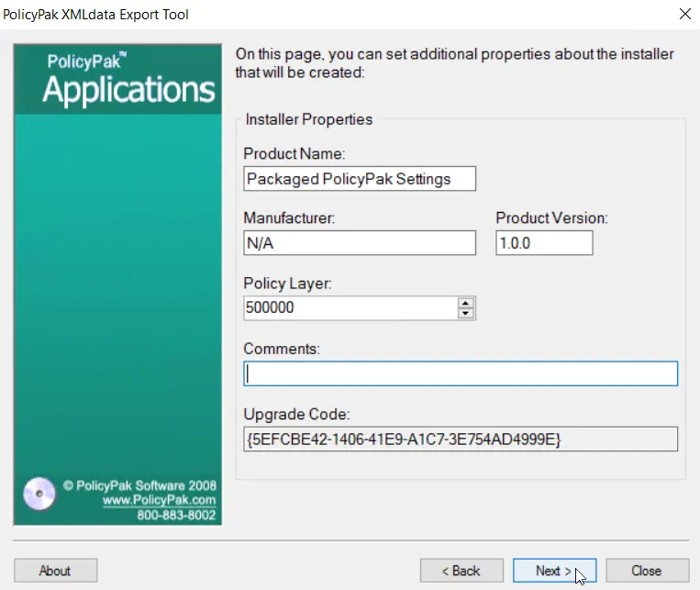Click the "Product Version:" label
The width and height of the screenshot is (700, 590).
551,218
